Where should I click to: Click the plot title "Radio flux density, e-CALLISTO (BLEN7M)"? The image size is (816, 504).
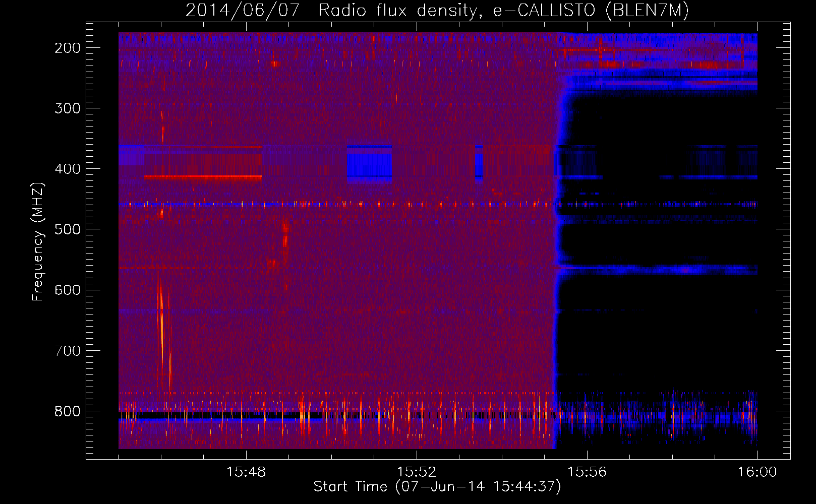[x=503, y=10]
